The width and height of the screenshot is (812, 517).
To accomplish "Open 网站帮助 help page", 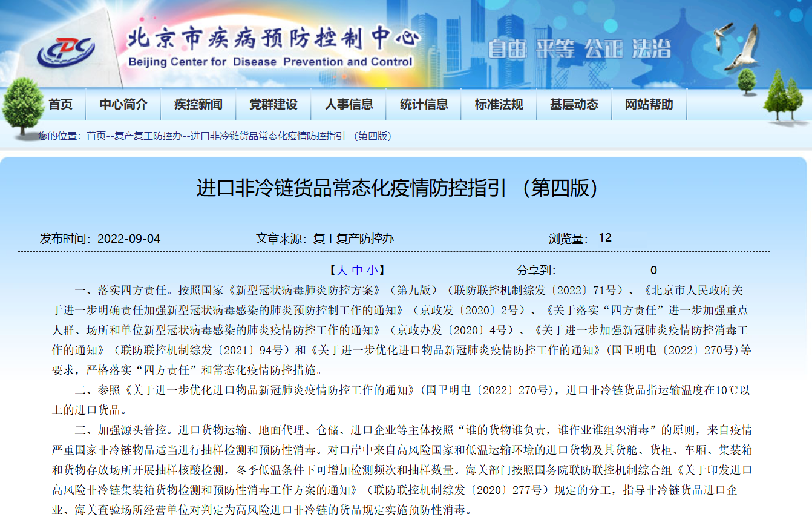I will tap(649, 105).
